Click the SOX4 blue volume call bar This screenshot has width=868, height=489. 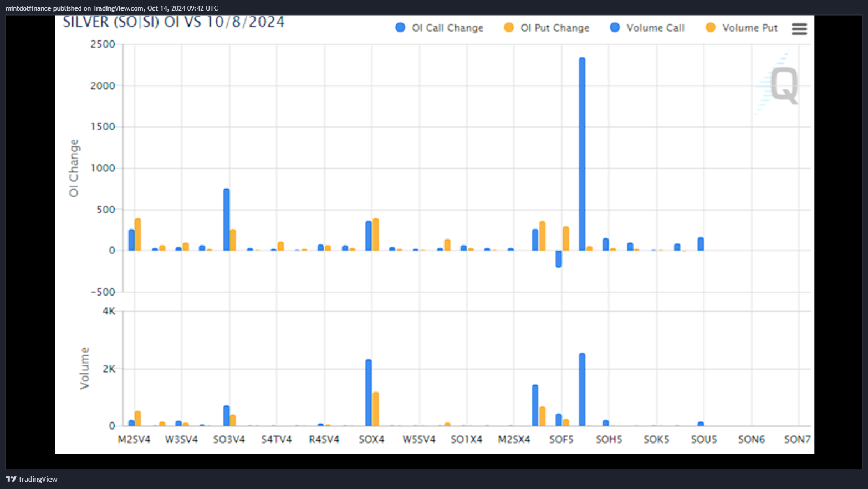369,393
